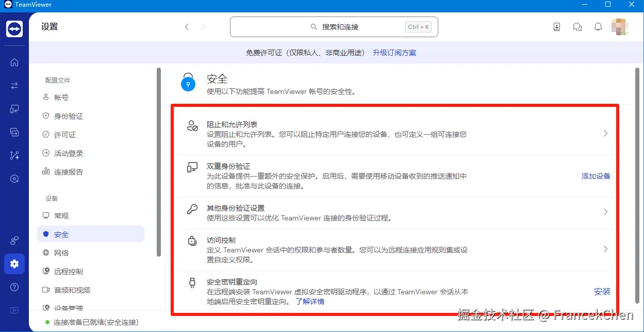Screen dimensions: 644x332
Task: Go forward with the right arrow
Action: click(204, 27)
